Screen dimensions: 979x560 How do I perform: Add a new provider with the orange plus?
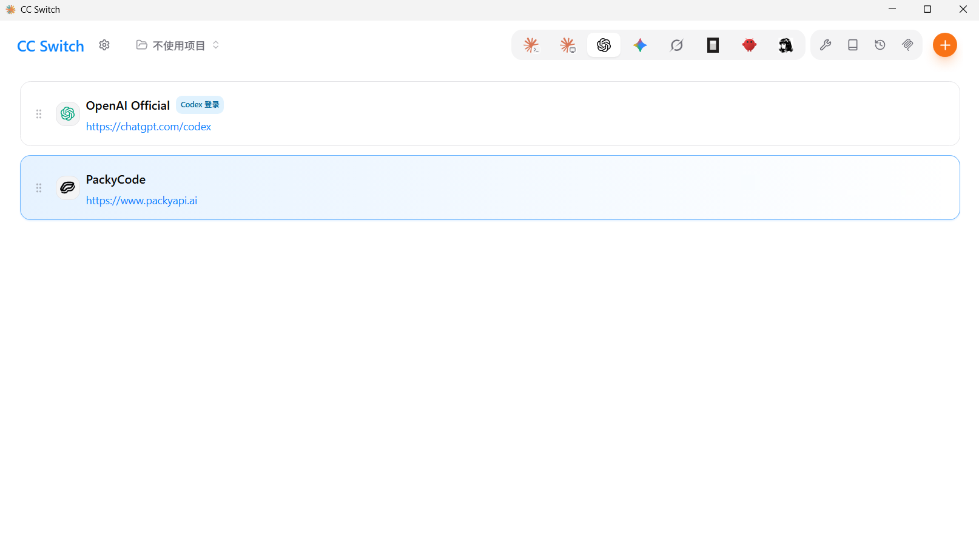[945, 45]
